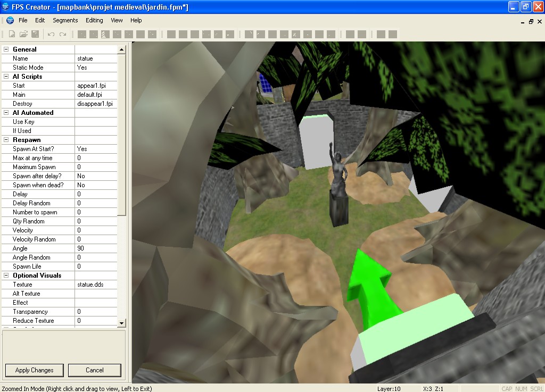Click the 'Layer:10' status bar entry
The image size is (545, 392).
pos(389,388)
